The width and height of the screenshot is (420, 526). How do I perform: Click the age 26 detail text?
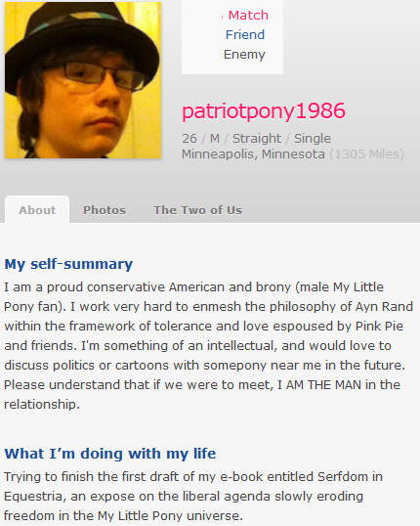tap(189, 138)
